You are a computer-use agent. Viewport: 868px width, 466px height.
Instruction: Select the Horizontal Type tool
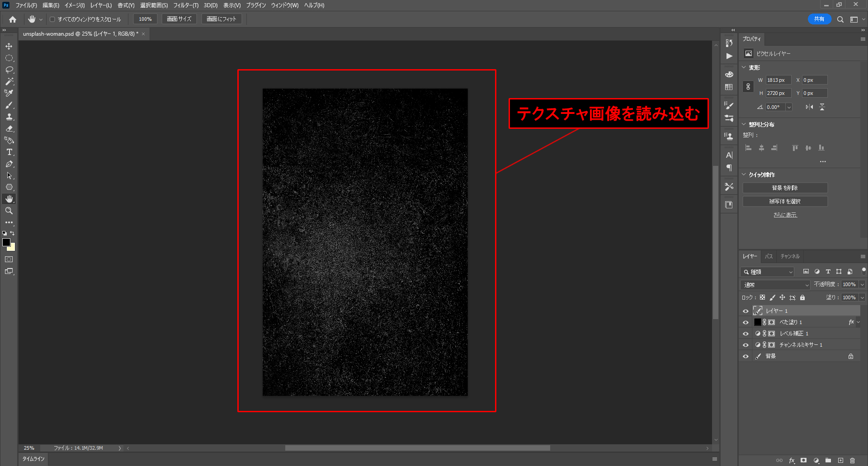tap(9, 152)
